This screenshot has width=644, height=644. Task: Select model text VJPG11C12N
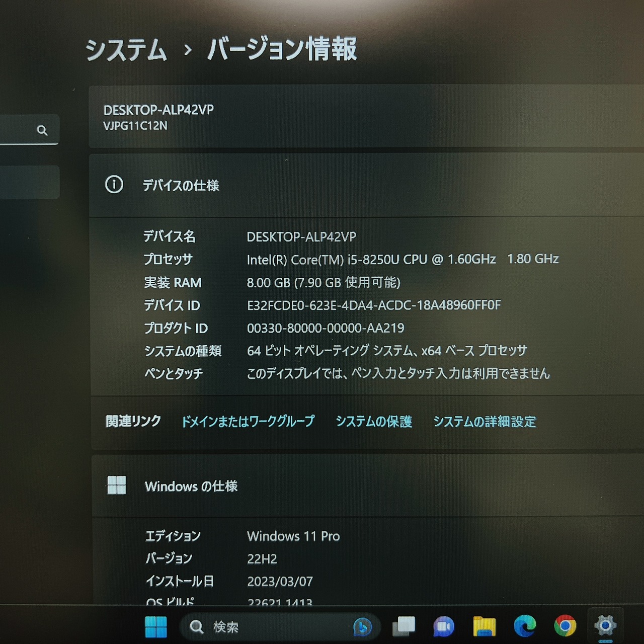tap(135, 126)
